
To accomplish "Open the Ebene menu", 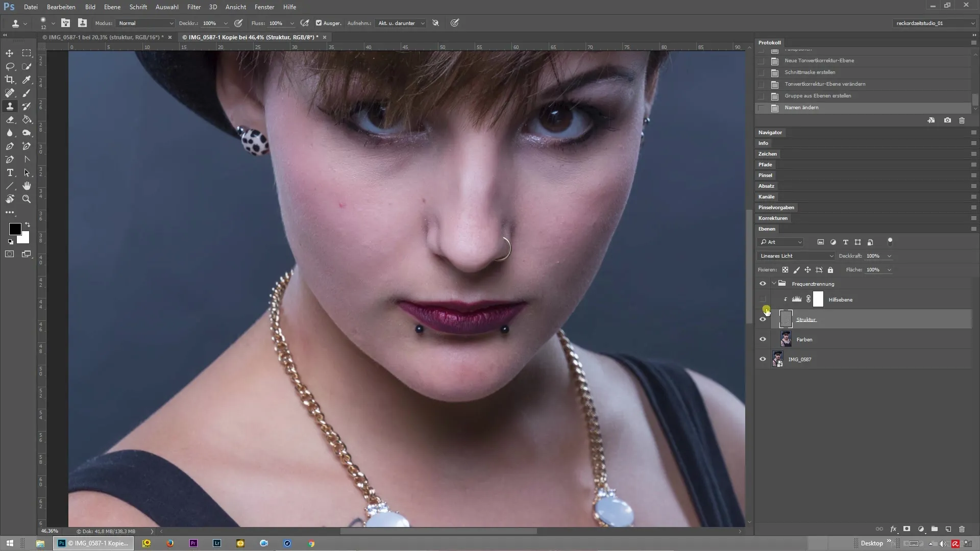I will pyautogui.click(x=112, y=7).
